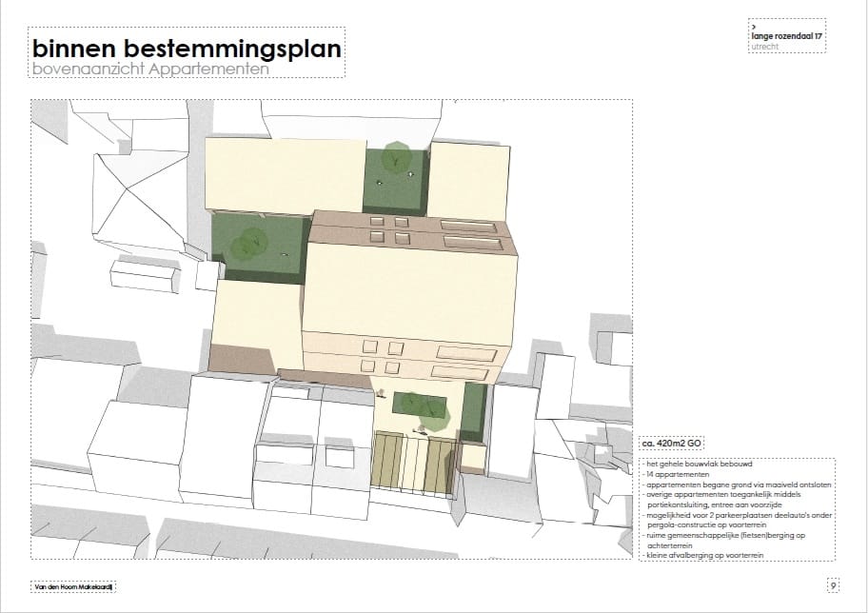Click the 'lange rozendaal 17' address label

(x=786, y=36)
